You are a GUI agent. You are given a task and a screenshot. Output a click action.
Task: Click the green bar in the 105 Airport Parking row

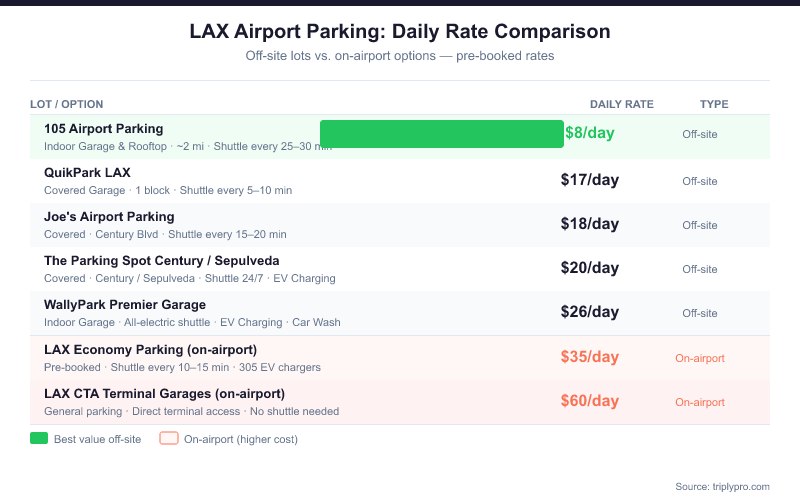click(x=441, y=133)
